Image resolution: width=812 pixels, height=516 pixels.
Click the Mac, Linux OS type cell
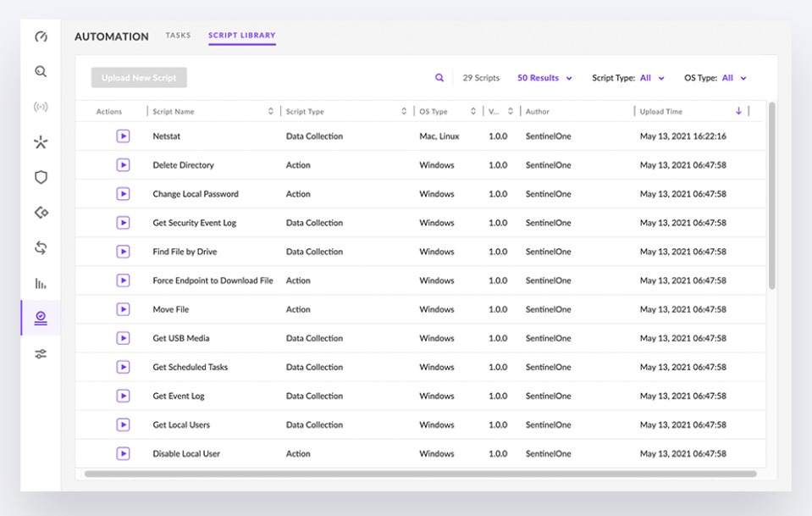click(x=439, y=136)
